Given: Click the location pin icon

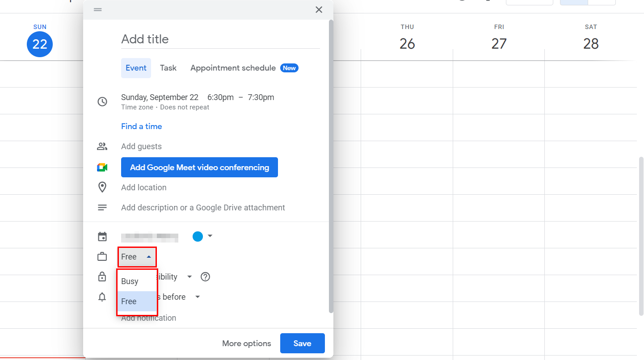Looking at the screenshot, I should [x=102, y=187].
